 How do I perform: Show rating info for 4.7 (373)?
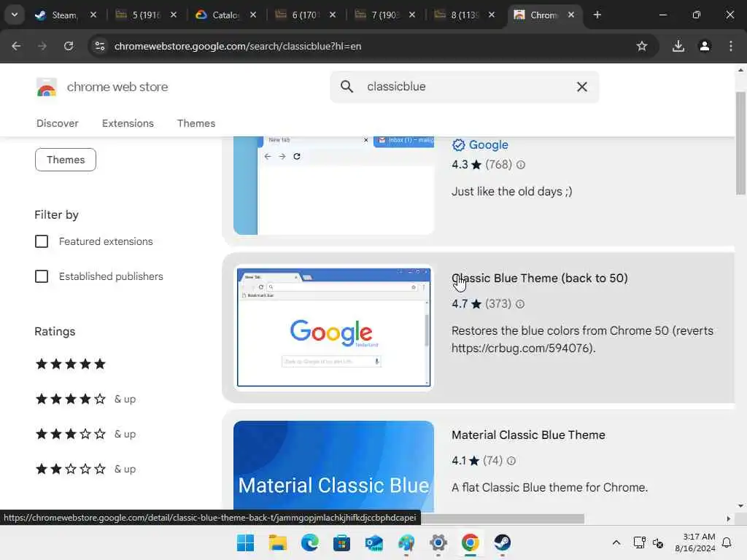pyautogui.click(x=520, y=304)
